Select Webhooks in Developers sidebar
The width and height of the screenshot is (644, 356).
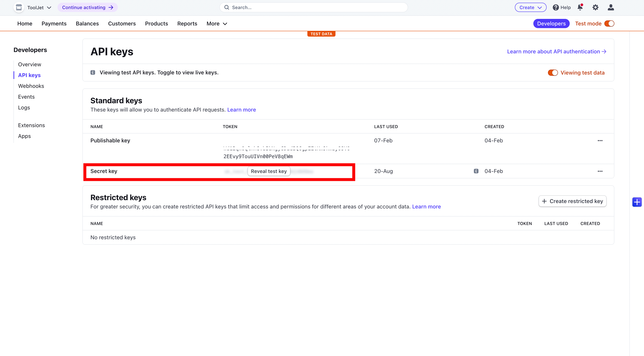(x=31, y=86)
